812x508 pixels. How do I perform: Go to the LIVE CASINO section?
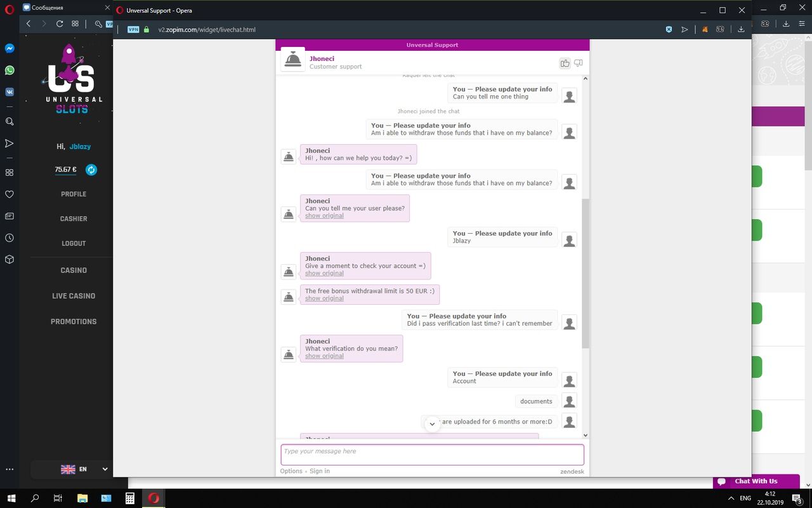(74, 296)
